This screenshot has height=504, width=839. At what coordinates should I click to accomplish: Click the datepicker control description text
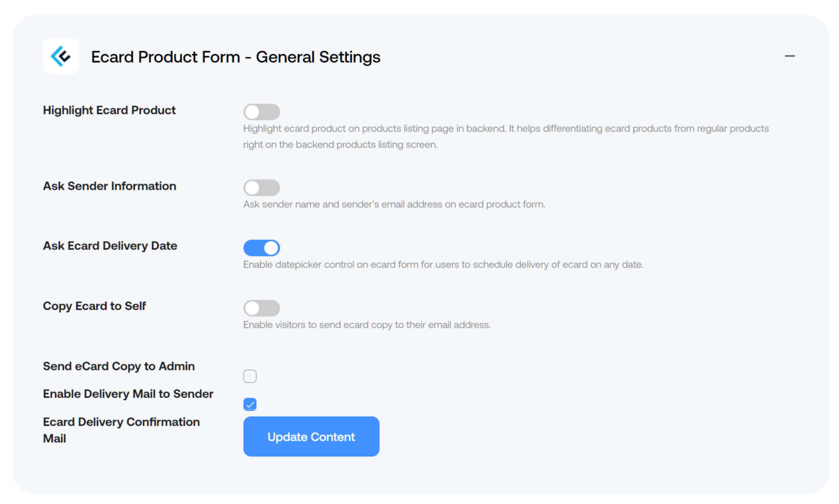tap(443, 265)
